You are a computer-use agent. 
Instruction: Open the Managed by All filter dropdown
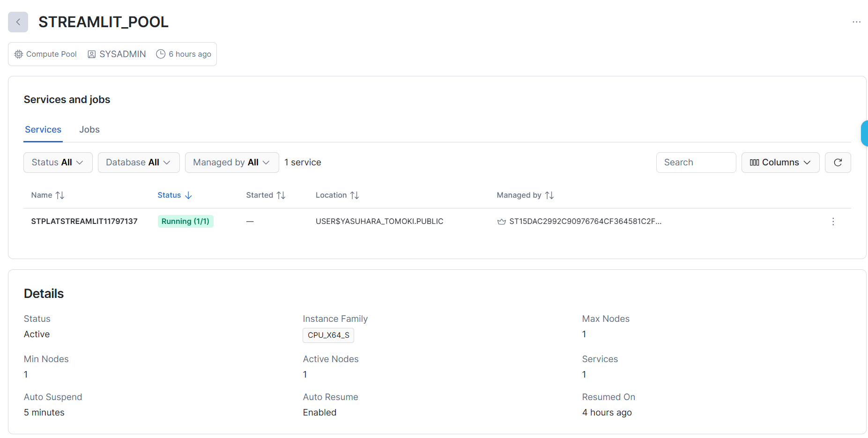click(232, 163)
